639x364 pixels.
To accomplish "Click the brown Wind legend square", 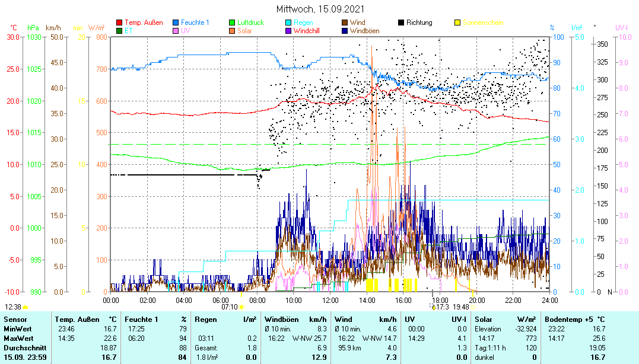I will click(345, 23).
